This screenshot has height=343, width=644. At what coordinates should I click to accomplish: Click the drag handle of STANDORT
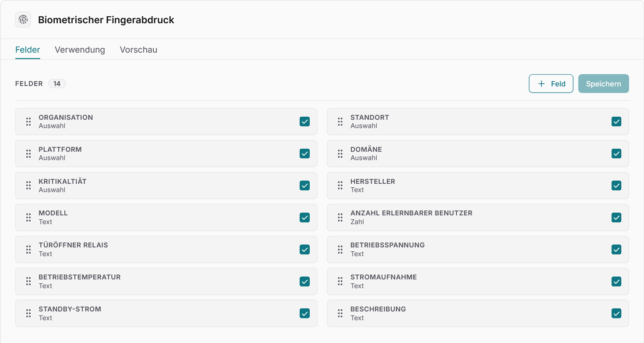(x=340, y=121)
